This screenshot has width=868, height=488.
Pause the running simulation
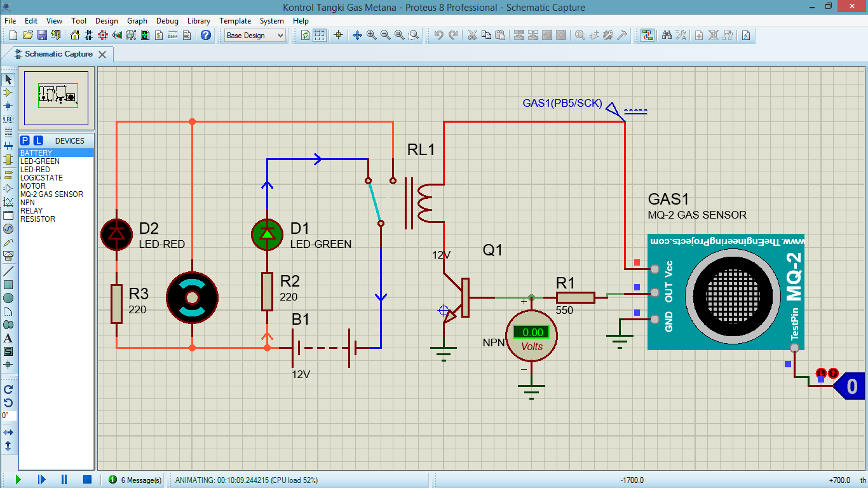(x=64, y=480)
